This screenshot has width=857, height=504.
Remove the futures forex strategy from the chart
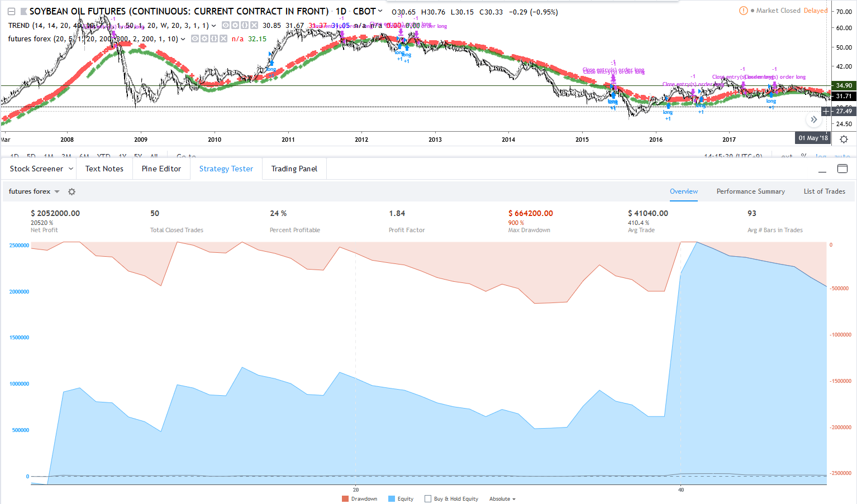coord(223,39)
